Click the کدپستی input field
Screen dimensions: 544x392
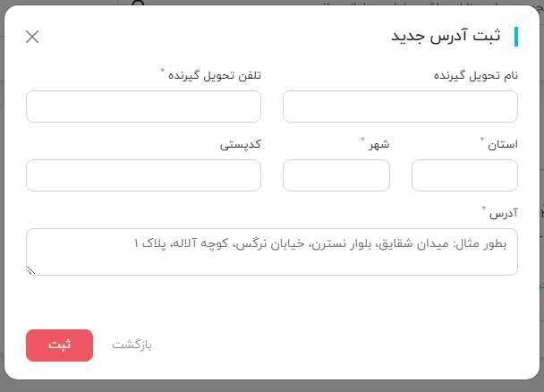coord(143,175)
